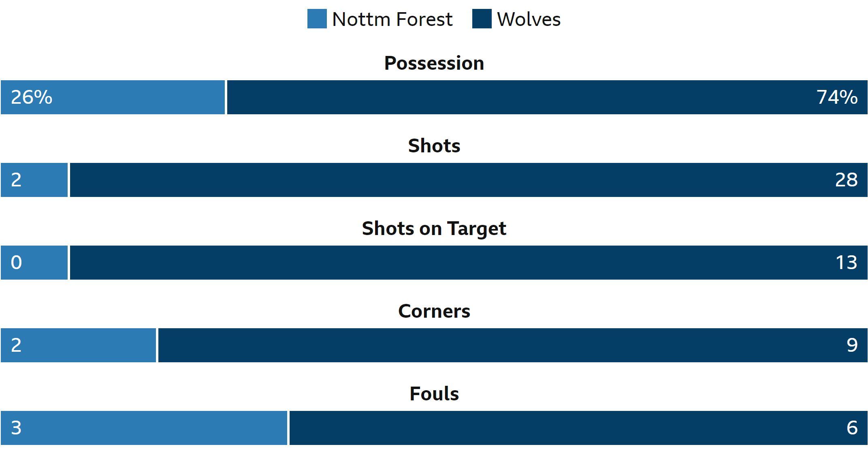Click the 28 value in Shots
Image resolution: width=868 pixels, height=449 pixels.
846,180
